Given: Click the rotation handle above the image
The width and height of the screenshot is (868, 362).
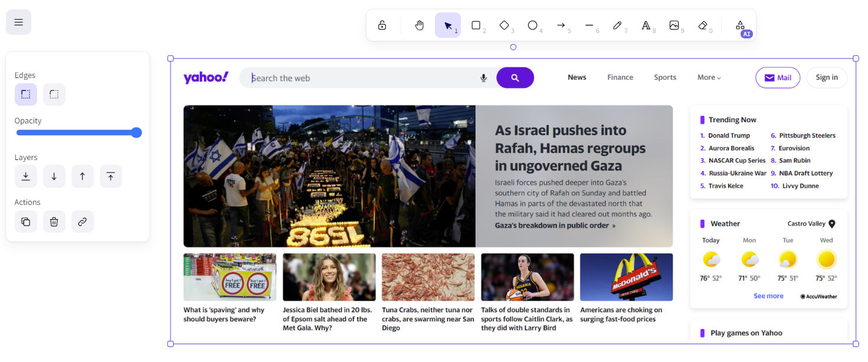Looking at the screenshot, I should [x=513, y=47].
